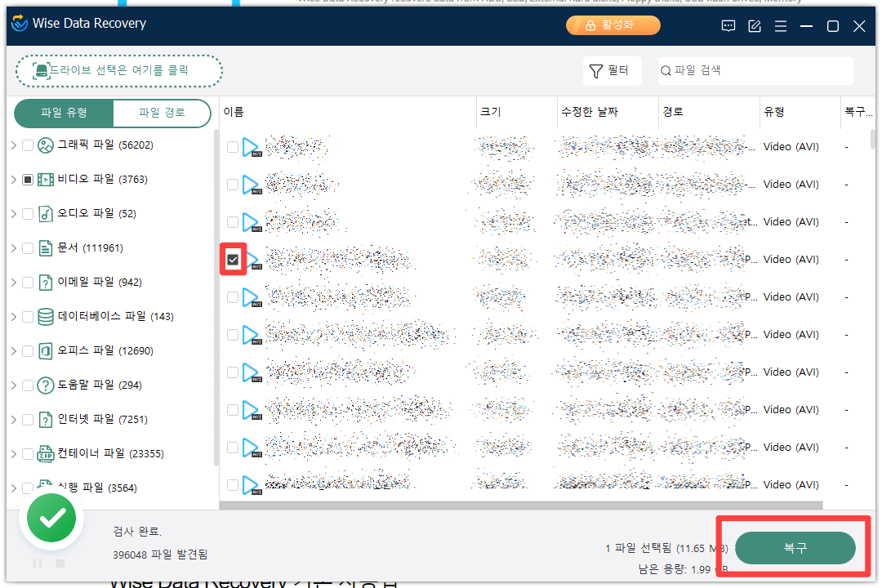This screenshot has height=588, width=882.
Task: Click the AVI play icon on the first video file
Action: pyautogui.click(x=252, y=146)
